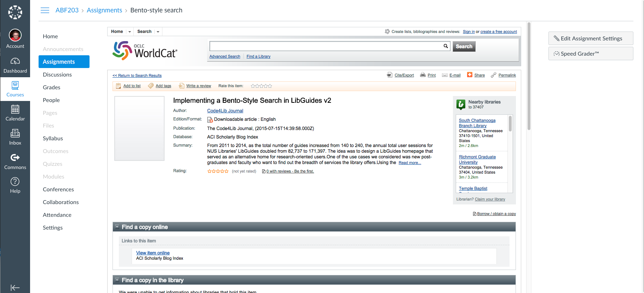The width and height of the screenshot is (644, 293).
Task: Click the WorldCat Home menu
Action: 117,32
